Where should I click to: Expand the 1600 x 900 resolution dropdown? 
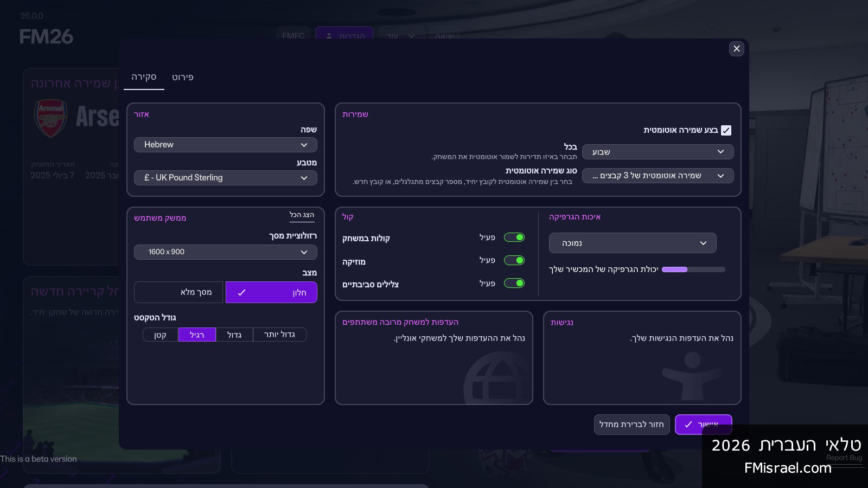point(225,252)
